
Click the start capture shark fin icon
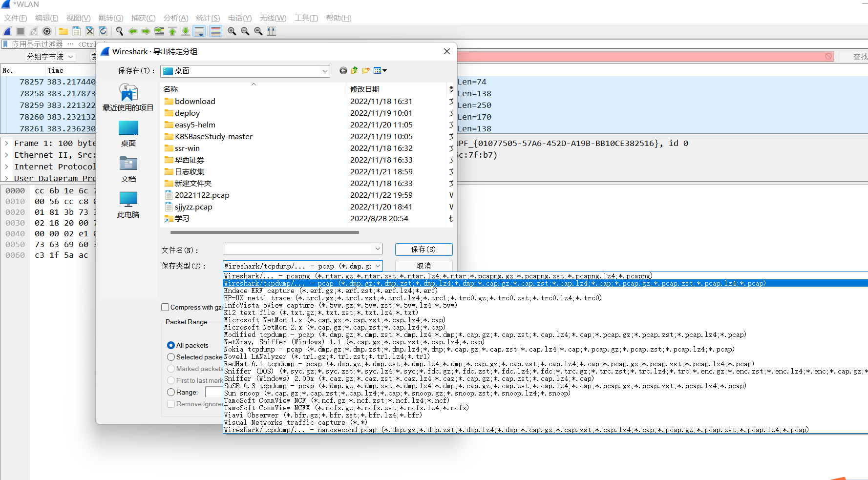7,31
